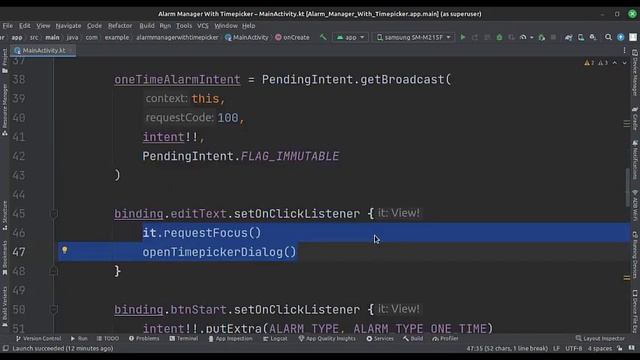Open the Structure sidebar panel

[x=4, y=215]
